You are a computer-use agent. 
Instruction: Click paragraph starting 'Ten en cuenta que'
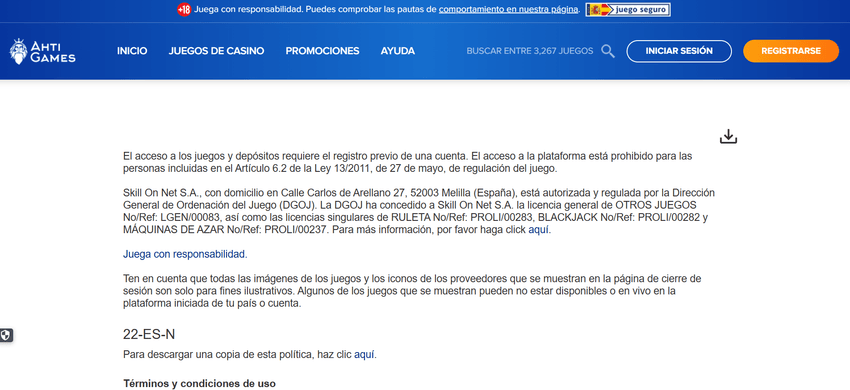[x=412, y=291]
